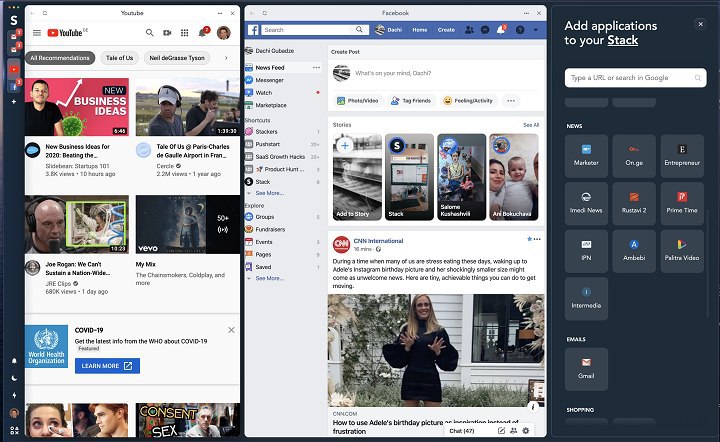This screenshot has width=720, height=442.
Task: Open Marketplace in Facebook sidebar
Action: point(271,105)
